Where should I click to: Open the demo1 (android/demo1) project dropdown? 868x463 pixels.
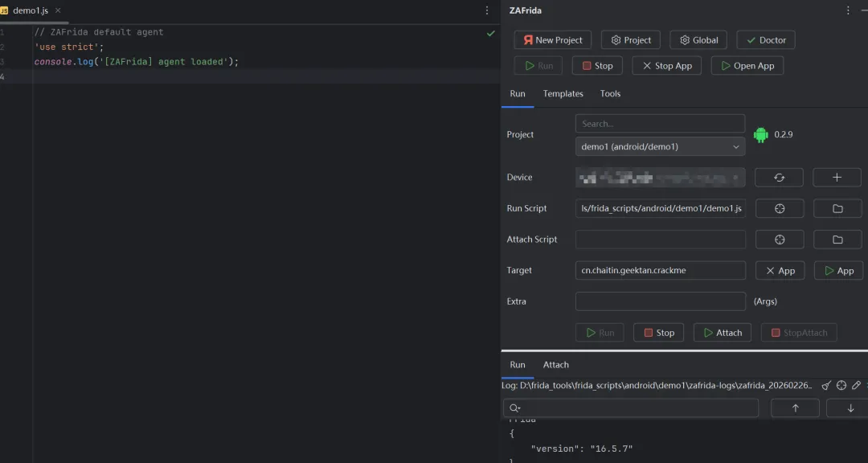coord(660,147)
